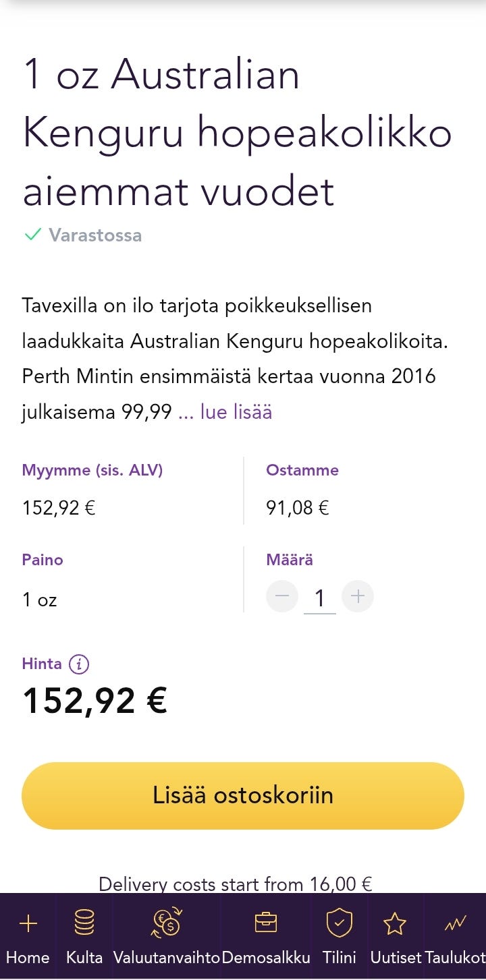The height and width of the screenshot is (980, 486).
Task: Expand the description with lue lisää
Action: tap(236, 411)
